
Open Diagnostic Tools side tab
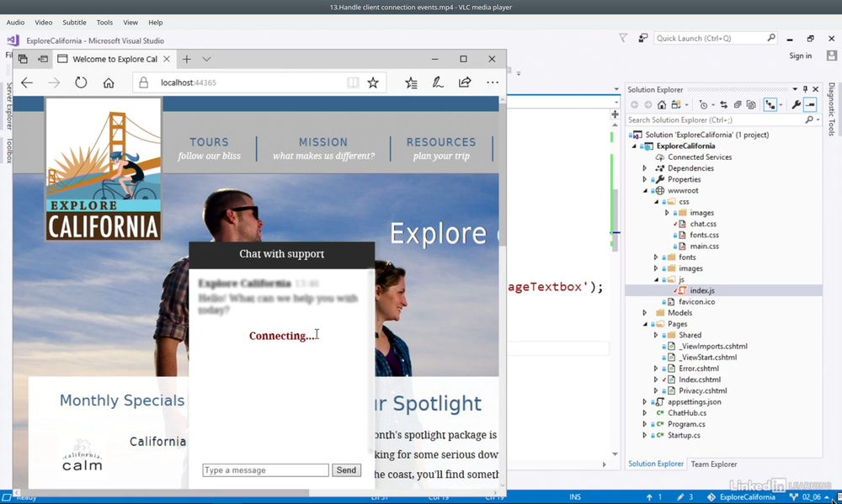click(831, 109)
